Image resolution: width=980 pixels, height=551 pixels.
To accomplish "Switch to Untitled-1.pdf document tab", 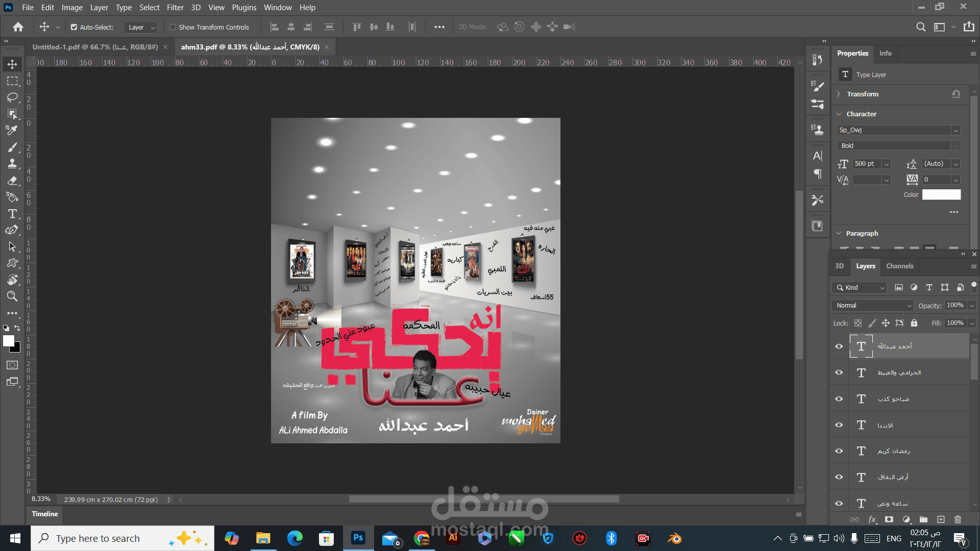I will (95, 47).
